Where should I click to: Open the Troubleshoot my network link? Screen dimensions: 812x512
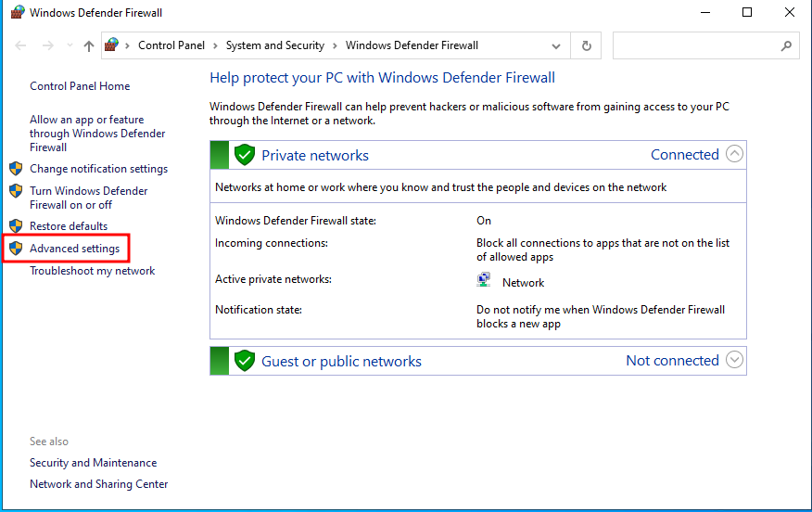(92, 271)
